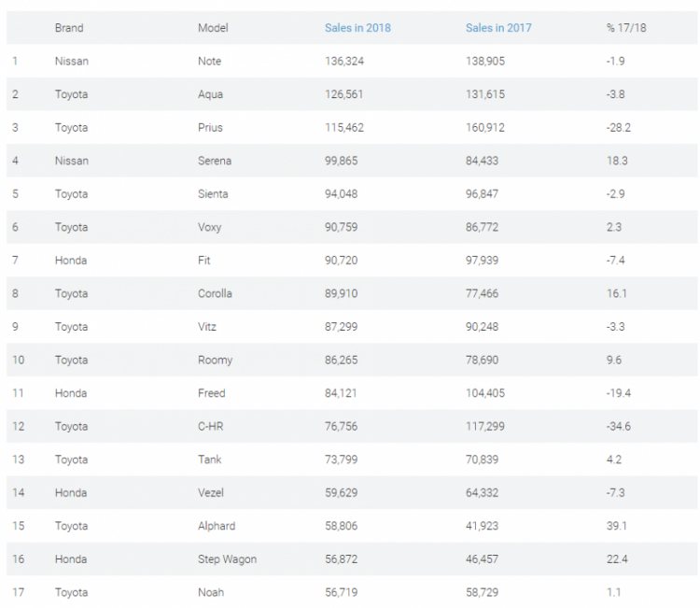
Task: Click the Noah row rank number 17
Action: click(x=18, y=592)
